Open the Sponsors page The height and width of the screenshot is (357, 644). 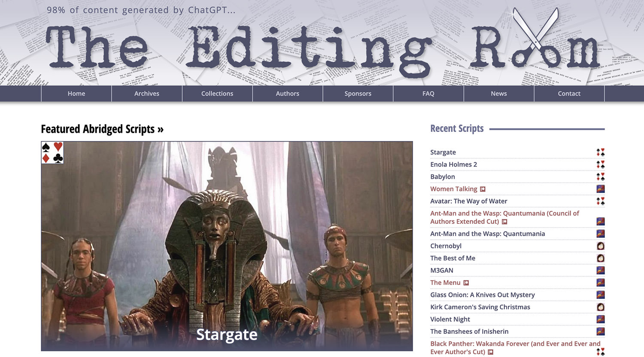(x=358, y=94)
